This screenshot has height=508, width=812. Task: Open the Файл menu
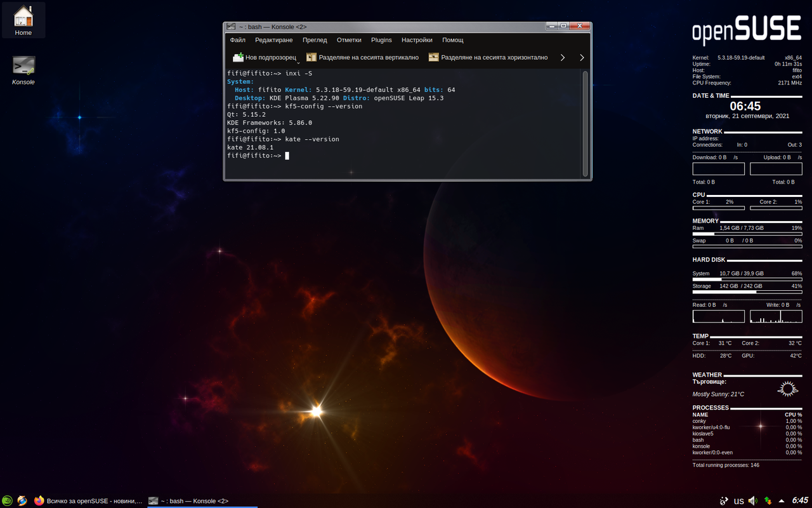238,40
